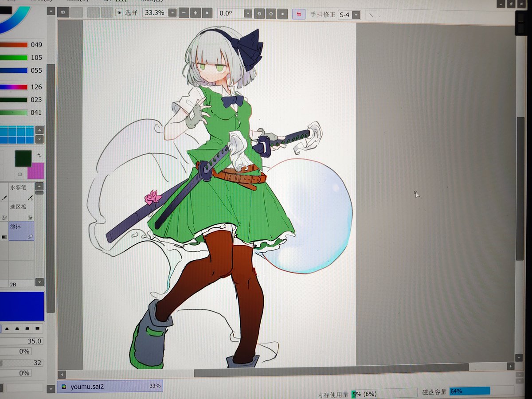Screen dimensions: 532x399
Task: Open the 0.0° rotation angle dropdown
Action: [x=248, y=14]
